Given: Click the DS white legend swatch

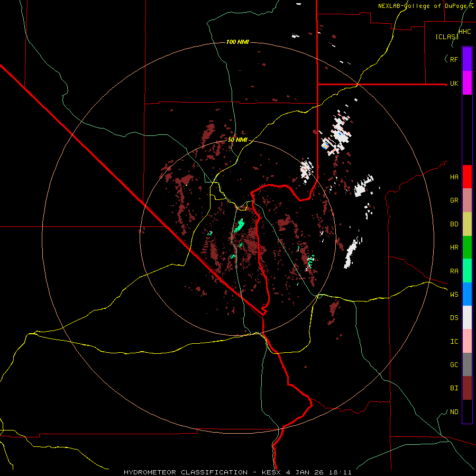Looking at the screenshot, I should (x=467, y=317).
